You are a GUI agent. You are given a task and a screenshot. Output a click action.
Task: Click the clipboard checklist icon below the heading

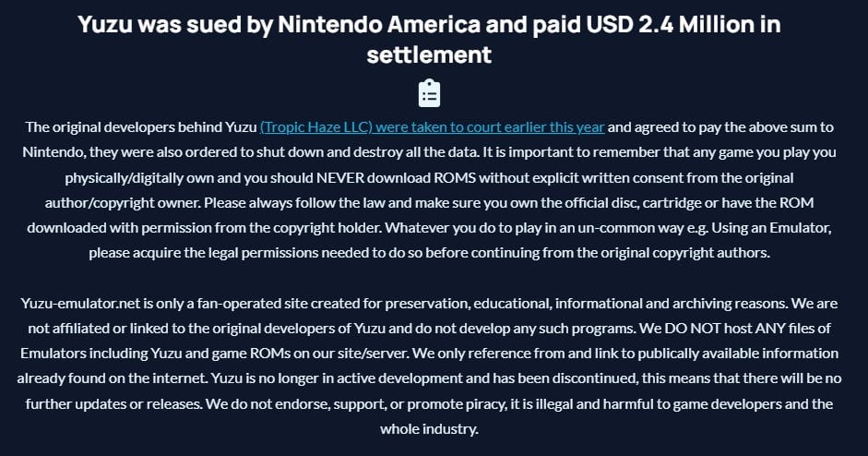[x=429, y=94]
